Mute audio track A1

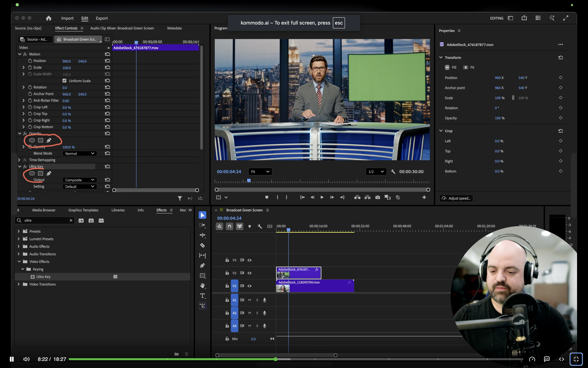(x=249, y=300)
